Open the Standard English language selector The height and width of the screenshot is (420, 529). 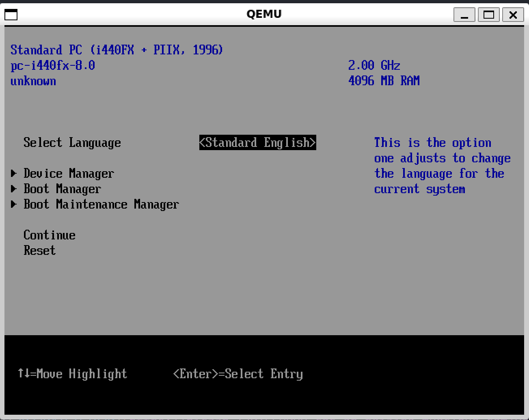257,142
